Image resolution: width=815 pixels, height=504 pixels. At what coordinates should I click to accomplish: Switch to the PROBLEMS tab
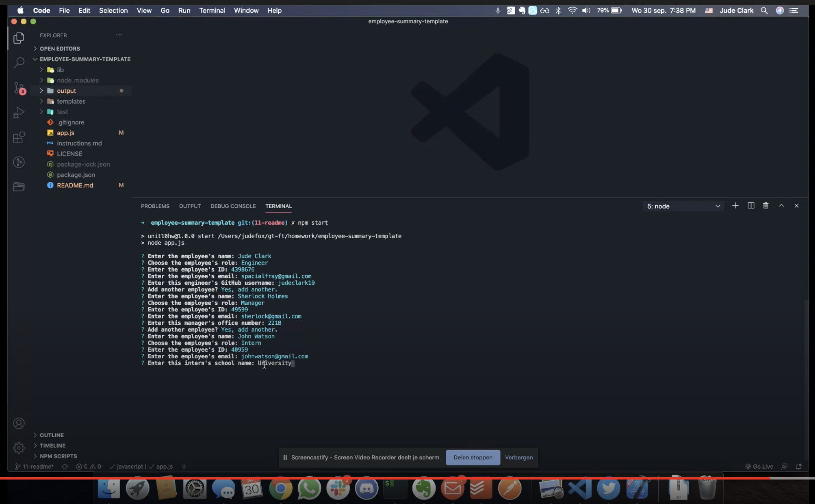[155, 206]
